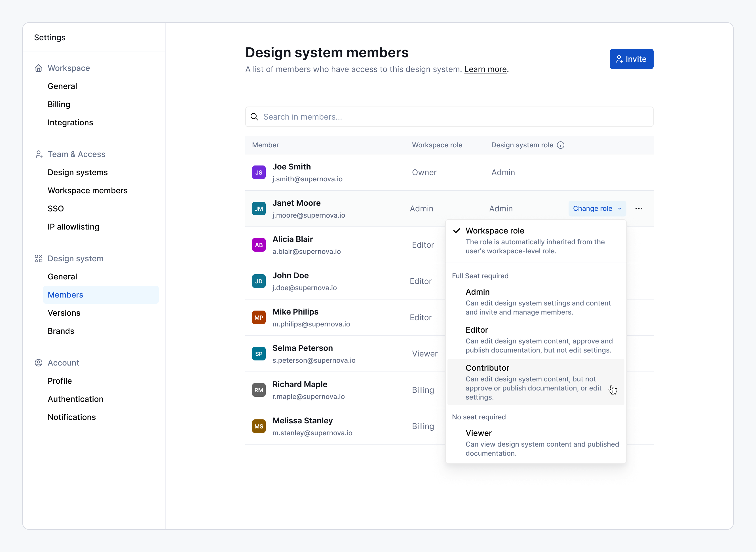The height and width of the screenshot is (552, 756).
Task: Open the Learn more link
Action: pos(485,69)
